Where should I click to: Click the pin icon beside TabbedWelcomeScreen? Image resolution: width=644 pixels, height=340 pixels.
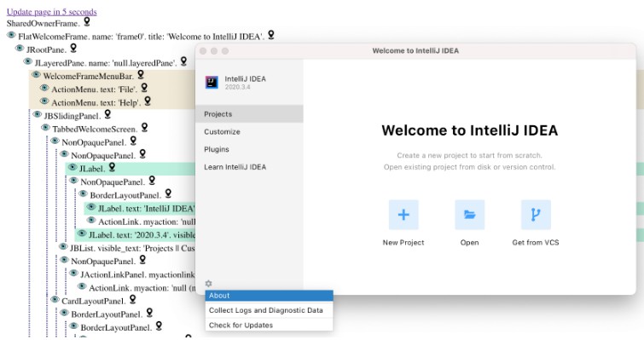coord(144,127)
